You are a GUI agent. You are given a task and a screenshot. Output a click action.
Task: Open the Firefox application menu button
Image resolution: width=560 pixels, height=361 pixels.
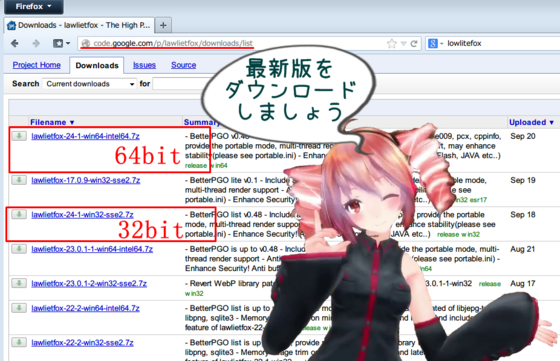point(34,6)
